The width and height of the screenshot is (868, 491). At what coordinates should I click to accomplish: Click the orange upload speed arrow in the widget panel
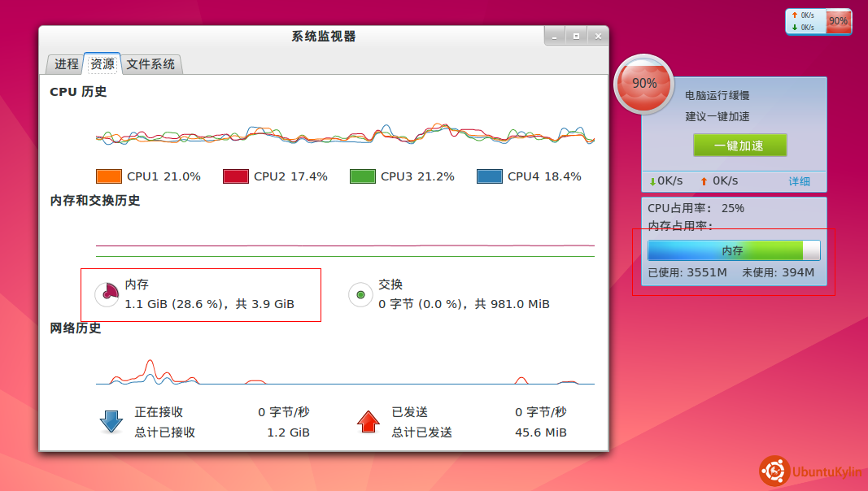point(704,181)
